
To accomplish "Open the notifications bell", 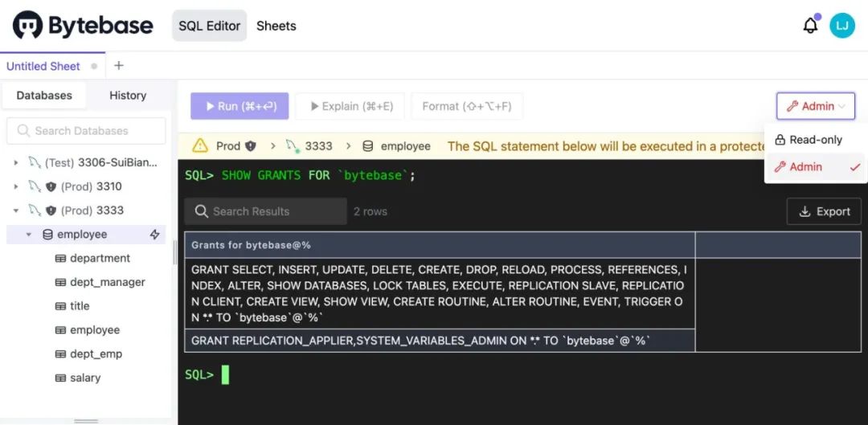I will (x=810, y=26).
